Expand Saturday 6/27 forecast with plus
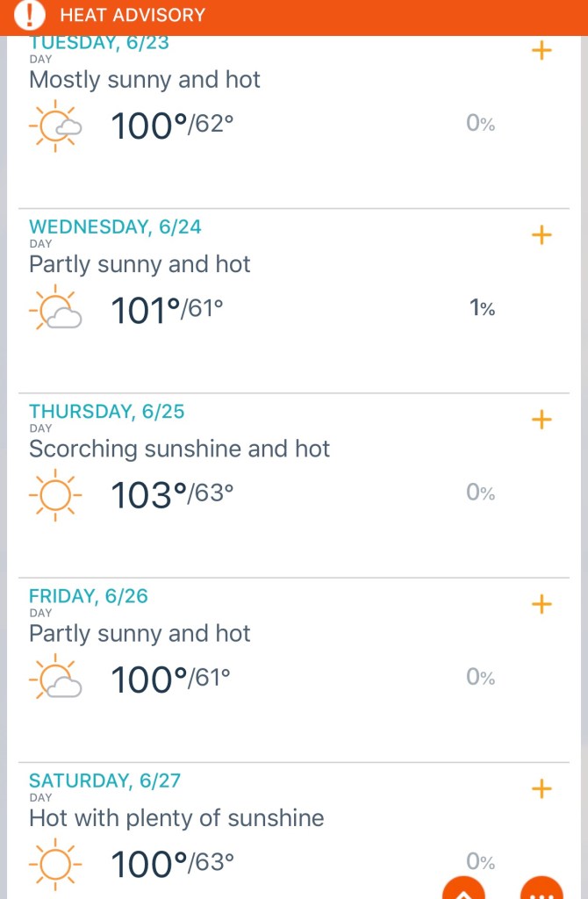Screen dimensions: 588x899 (542, 788)
